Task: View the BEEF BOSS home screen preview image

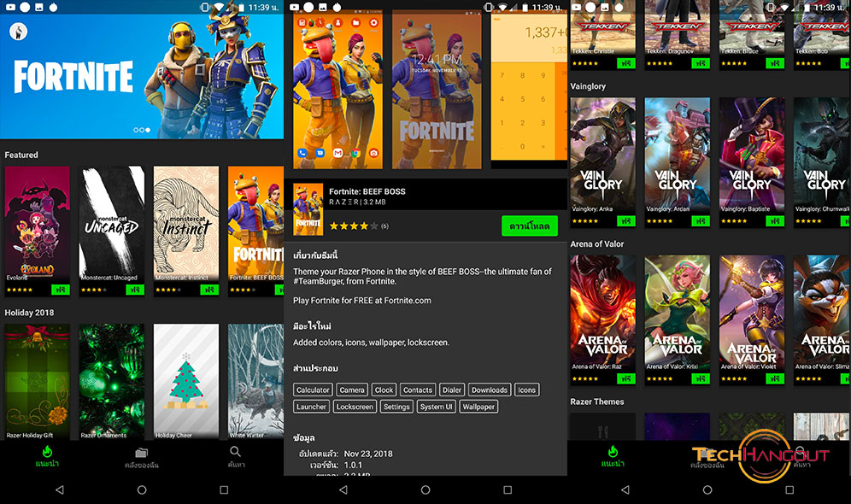Action: click(x=337, y=90)
